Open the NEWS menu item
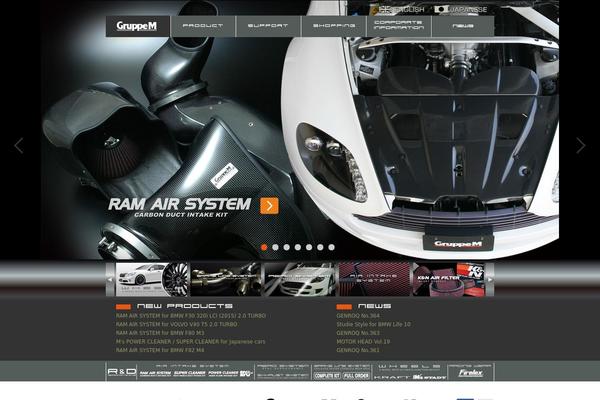 463,26
